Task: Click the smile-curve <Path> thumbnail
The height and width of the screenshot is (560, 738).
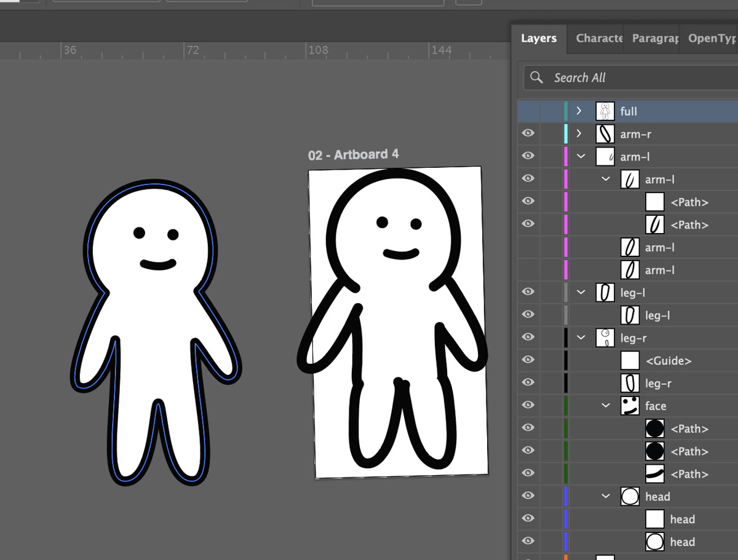Action: click(x=655, y=474)
